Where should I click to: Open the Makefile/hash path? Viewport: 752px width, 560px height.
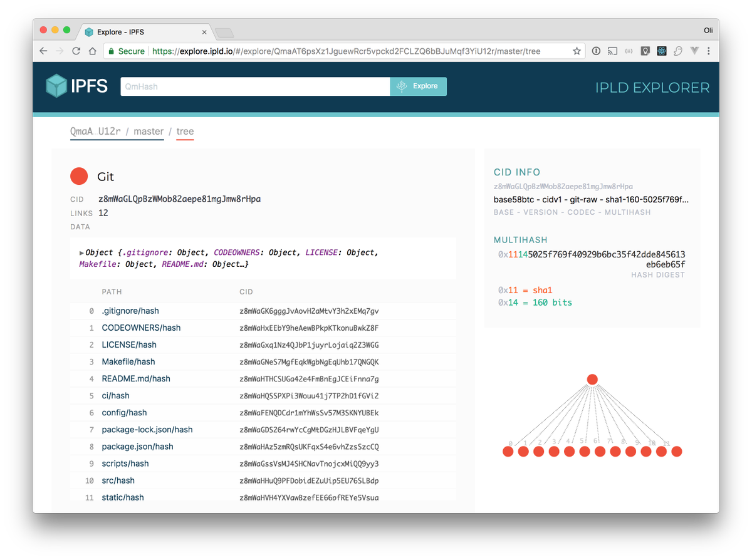[x=128, y=361]
